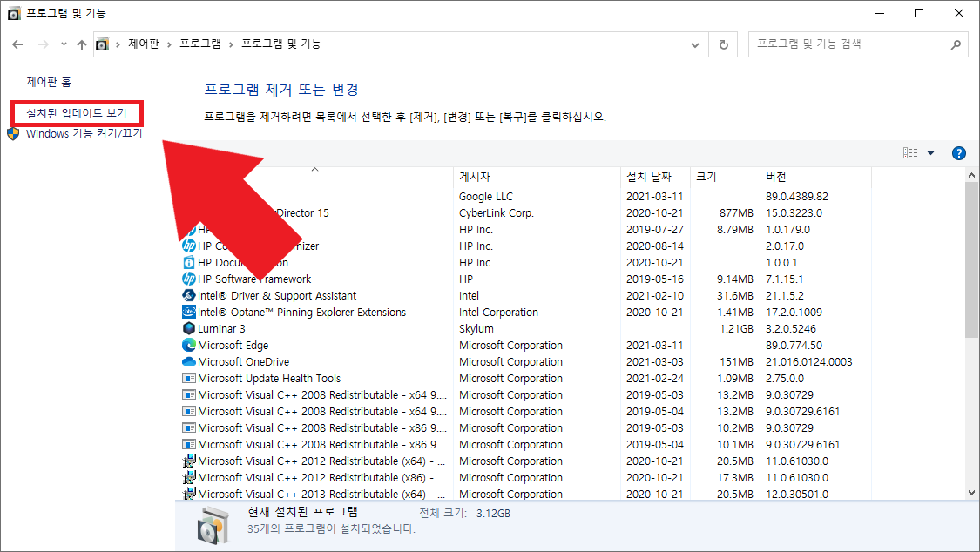The height and width of the screenshot is (552, 980).
Task: Go up one folder level arrow
Action: click(x=82, y=44)
